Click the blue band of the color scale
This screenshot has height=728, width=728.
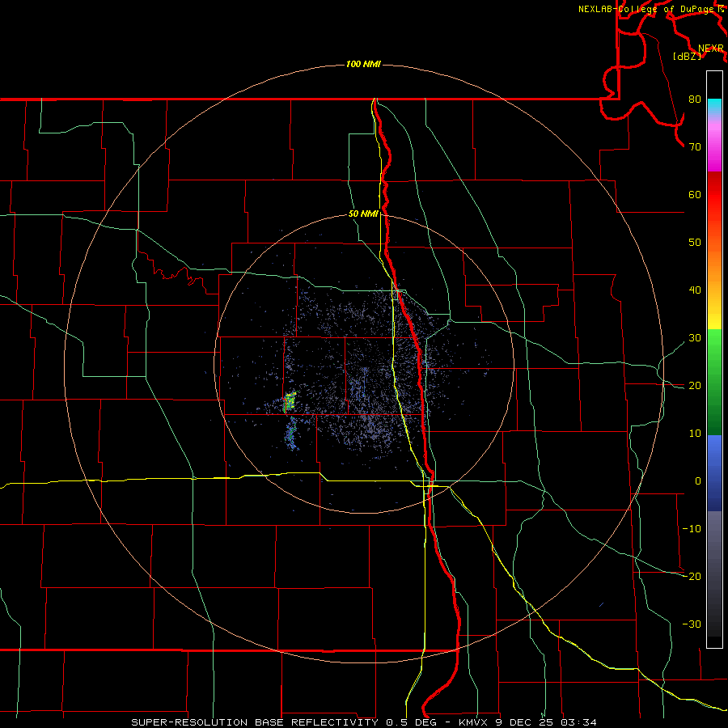714,473
